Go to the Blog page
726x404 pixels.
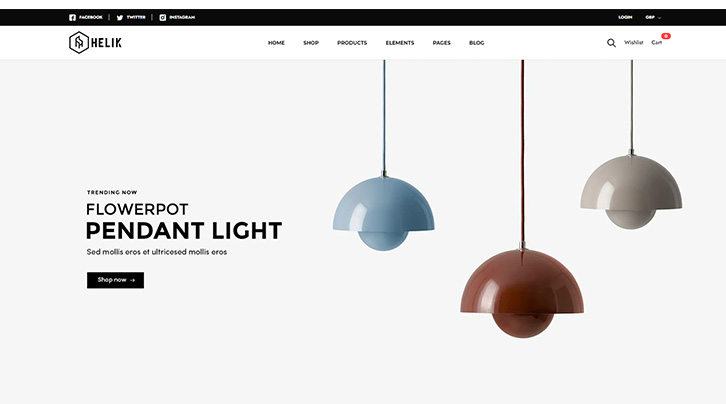pyautogui.click(x=476, y=43)
